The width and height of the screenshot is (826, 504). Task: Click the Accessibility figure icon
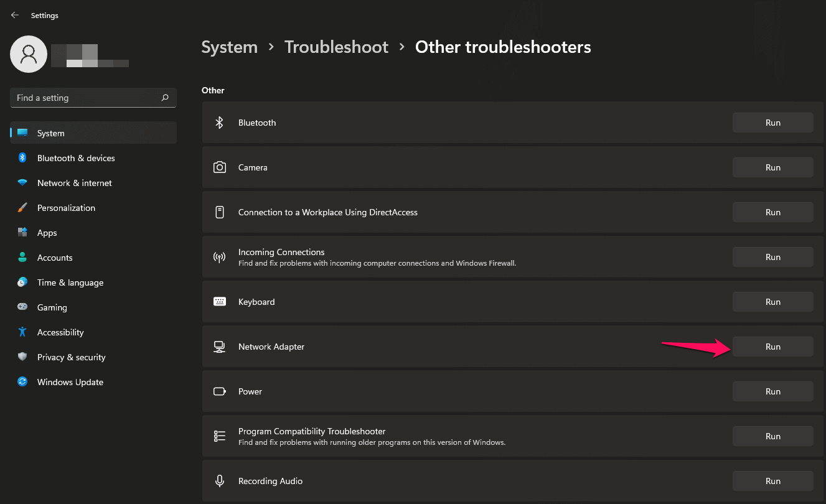(x=22, y=332)
